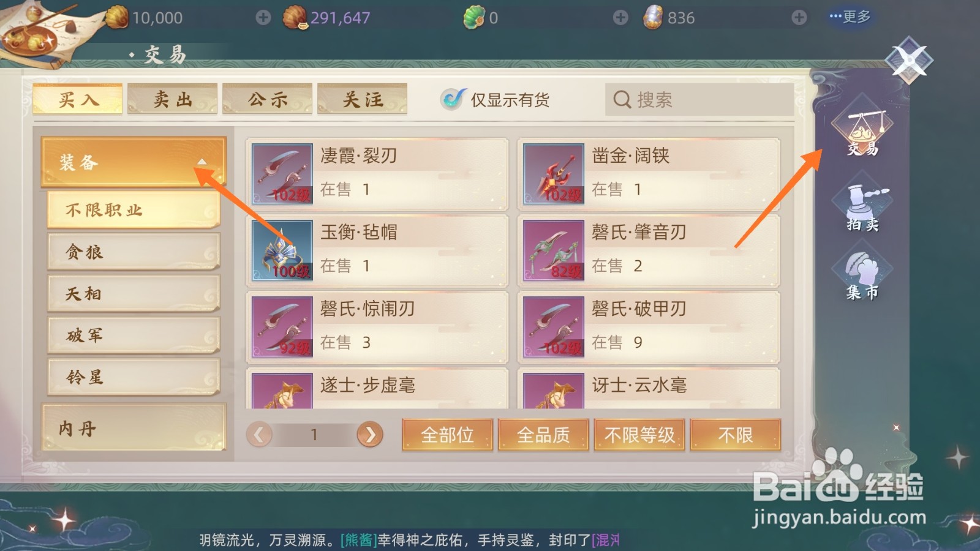
Task: Open the 全品质 quality dropdown
Action: tap(543, 435)
